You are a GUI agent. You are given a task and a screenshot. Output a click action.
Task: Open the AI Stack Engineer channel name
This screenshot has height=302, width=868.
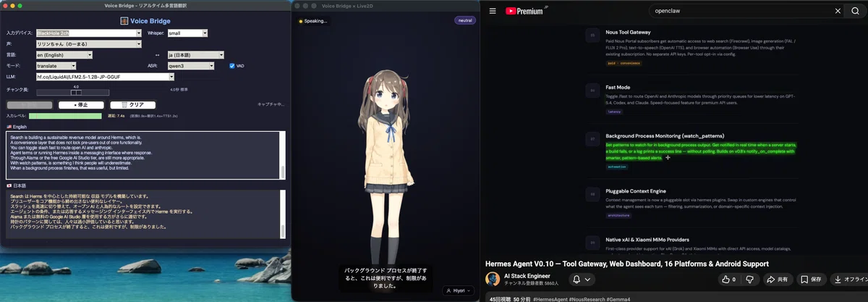pos(527,276)
